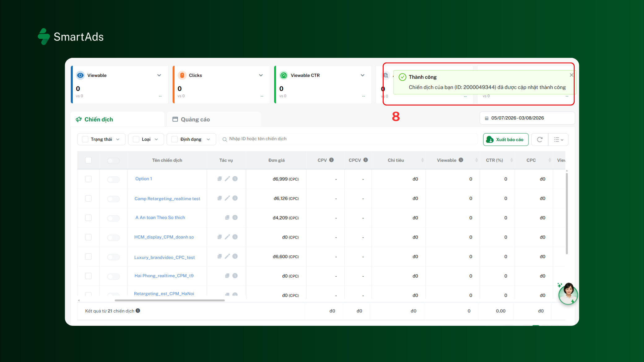Viewport: 644px width, 362px height.
Task: Tick the select-all campaigns checkbox
Action: coord(88,160)
